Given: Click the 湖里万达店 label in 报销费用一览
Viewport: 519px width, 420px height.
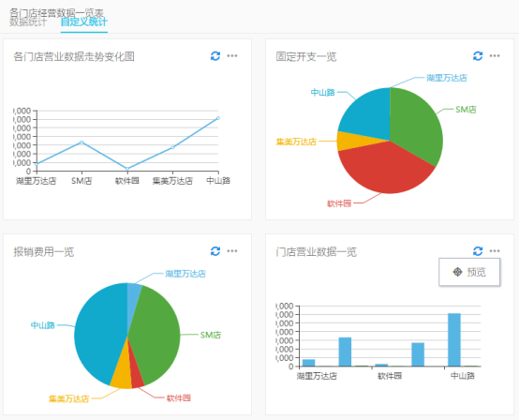Looking at the screenshot, I should [185, 274].
